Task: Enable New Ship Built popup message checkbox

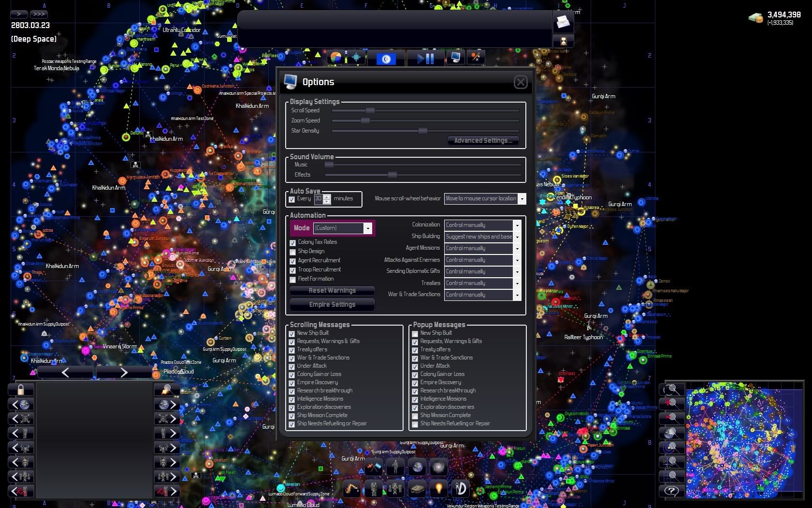Action: tap(415, 333)
